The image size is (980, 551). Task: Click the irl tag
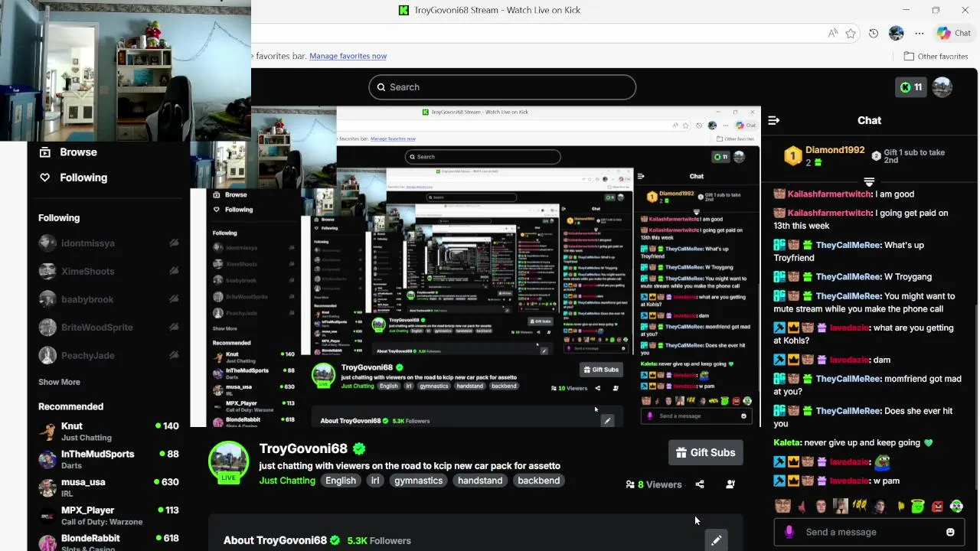pyautogui.click(x=375, y=481)
